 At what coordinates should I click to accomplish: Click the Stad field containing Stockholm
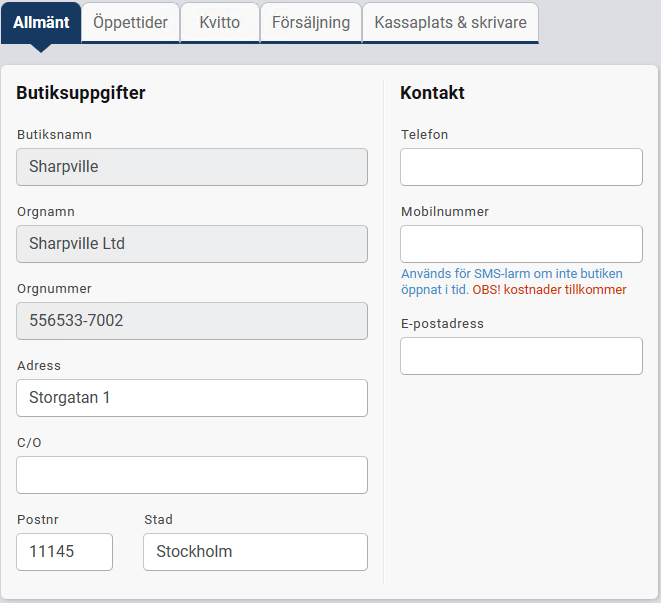tap(255, 552)
